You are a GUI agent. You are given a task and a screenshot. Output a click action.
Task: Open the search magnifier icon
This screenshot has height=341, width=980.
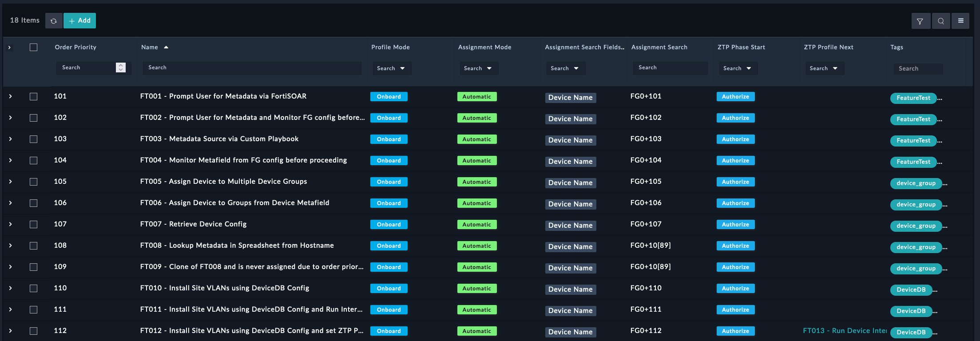click(x=941, y=21)
